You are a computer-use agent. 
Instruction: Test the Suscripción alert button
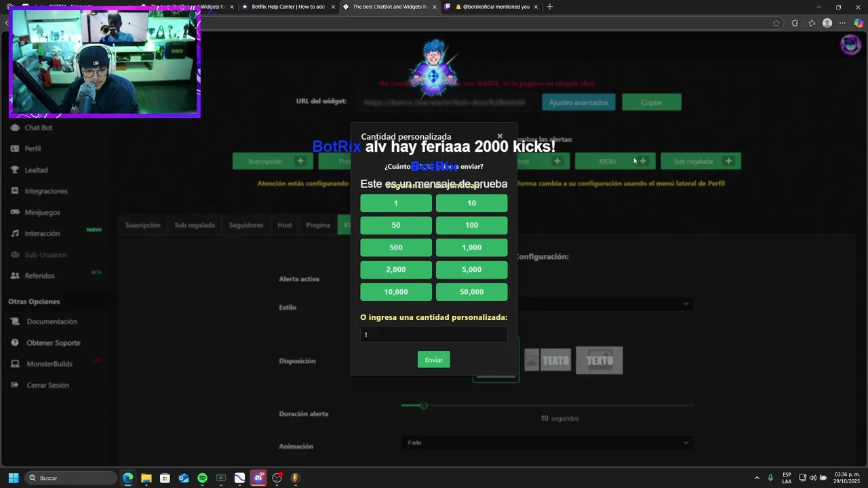[273, 161]
